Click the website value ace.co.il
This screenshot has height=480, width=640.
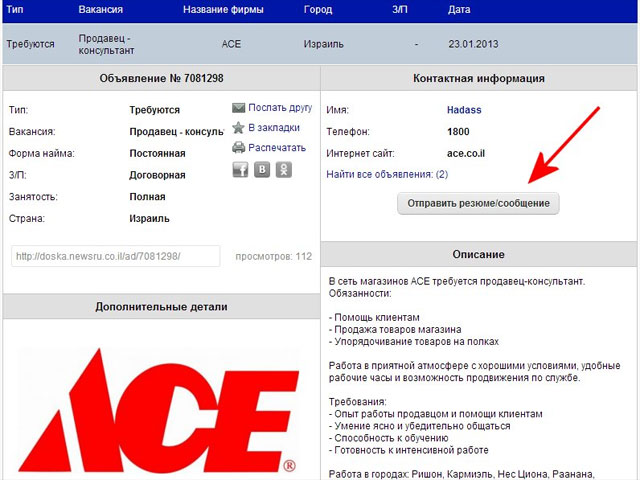[466, 153]
